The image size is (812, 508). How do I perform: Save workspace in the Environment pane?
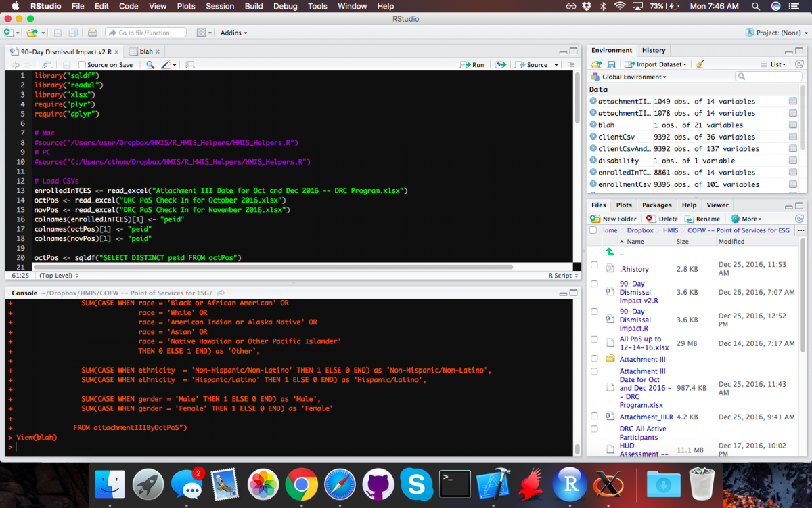point(611,64)
